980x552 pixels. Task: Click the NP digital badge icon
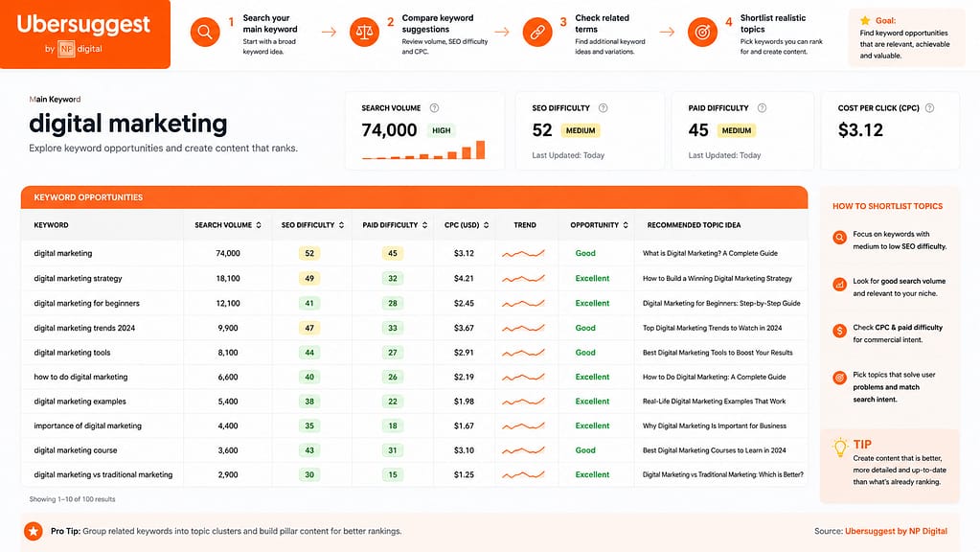(66, 49)
